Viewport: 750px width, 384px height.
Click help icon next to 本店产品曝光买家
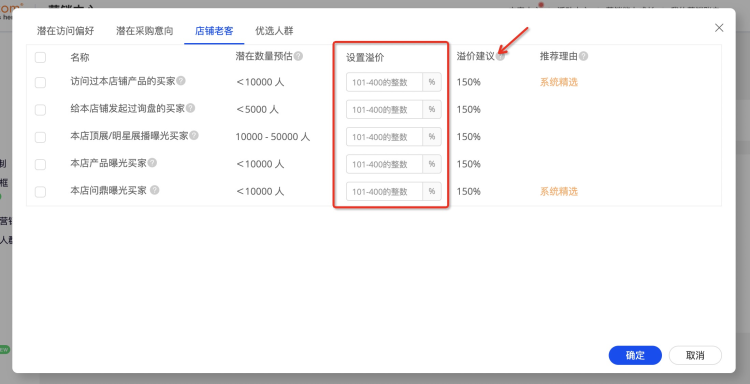(x=152, y=163)
